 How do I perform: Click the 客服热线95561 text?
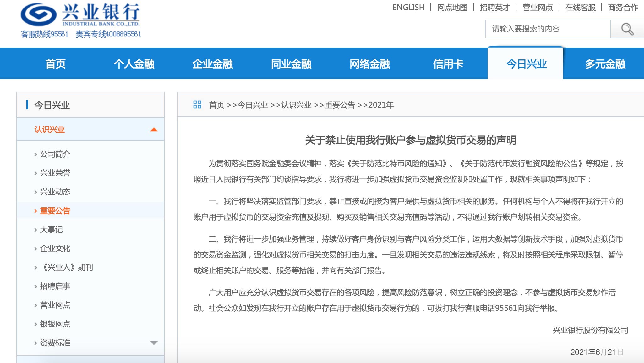[x=44, y=34]
